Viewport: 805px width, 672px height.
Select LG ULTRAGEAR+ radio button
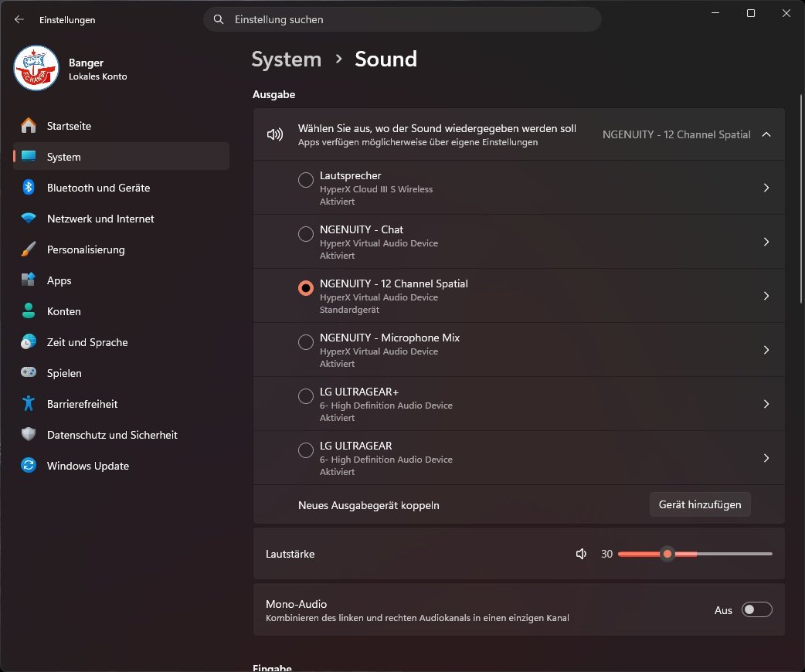click(x=305, y=395)
